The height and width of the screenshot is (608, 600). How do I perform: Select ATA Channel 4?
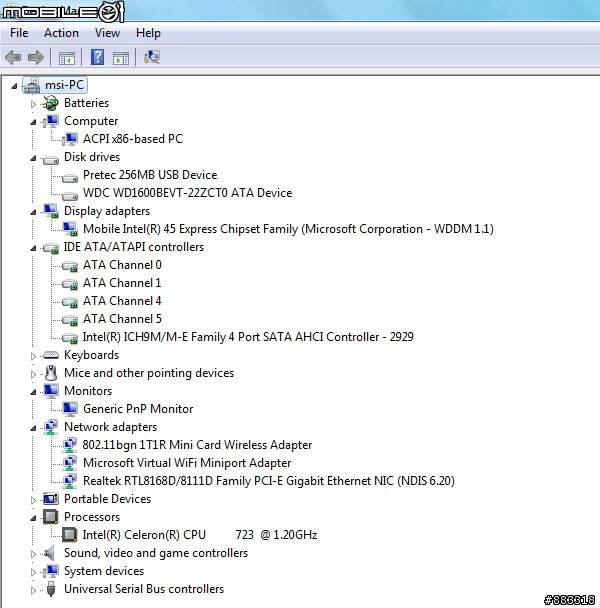click(122, 301)
